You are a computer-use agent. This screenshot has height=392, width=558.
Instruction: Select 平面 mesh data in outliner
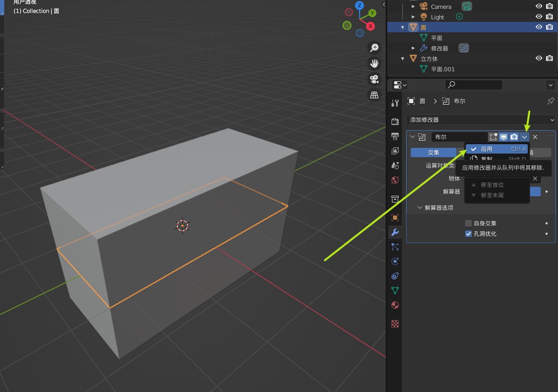[437, 37]
